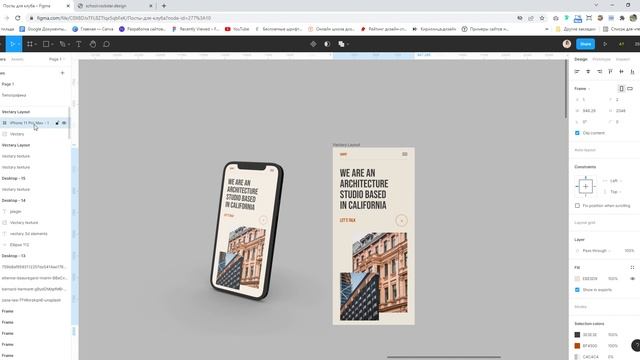640x360 pixels.
Task: Click the help button at bottom right
Action: [x=636, y=345]
